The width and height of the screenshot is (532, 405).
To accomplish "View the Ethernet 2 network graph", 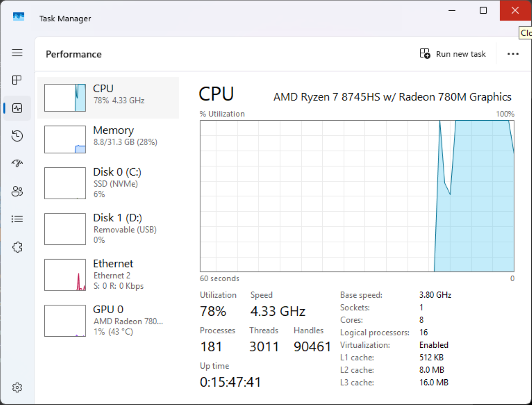I will tap(108, 275).
